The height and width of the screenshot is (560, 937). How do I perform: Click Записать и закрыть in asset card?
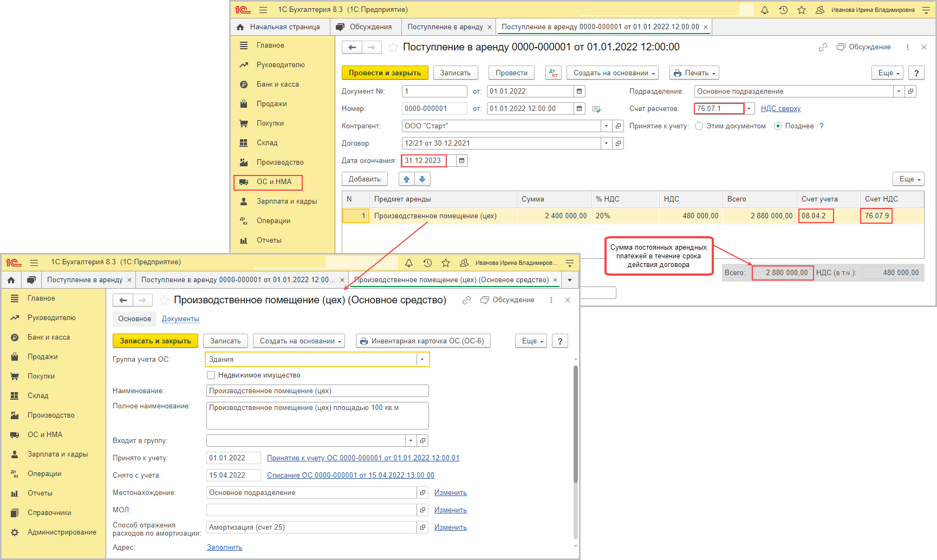point(155,341)
